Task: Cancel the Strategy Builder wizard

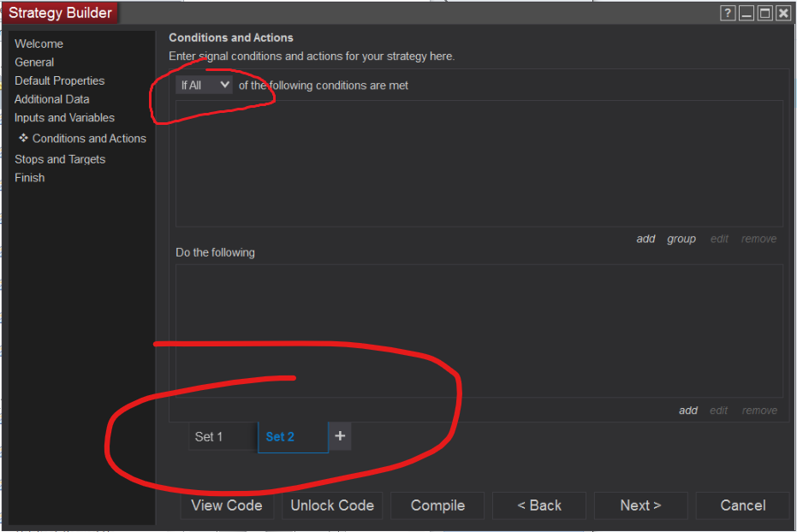Action: point(742,505)
